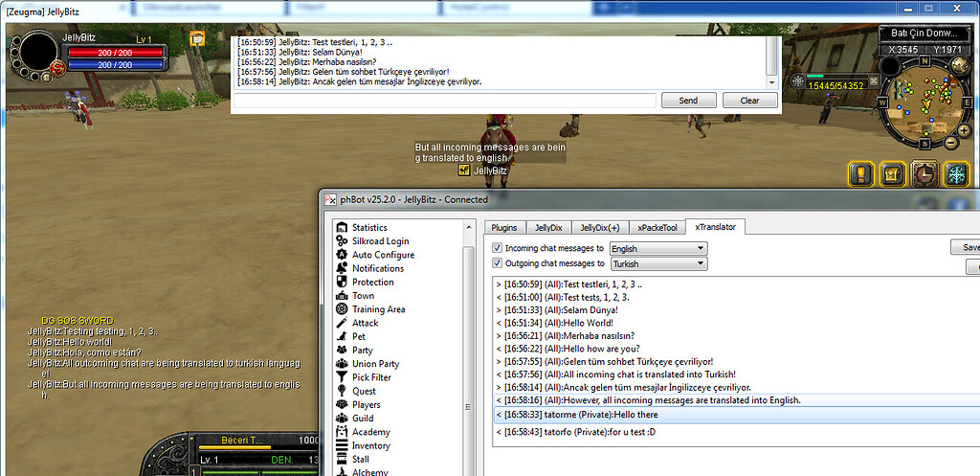Viewport: 980px width, 476px height.
Task: Click the clock timer icon in game
Action: click(x=924, y=174)
